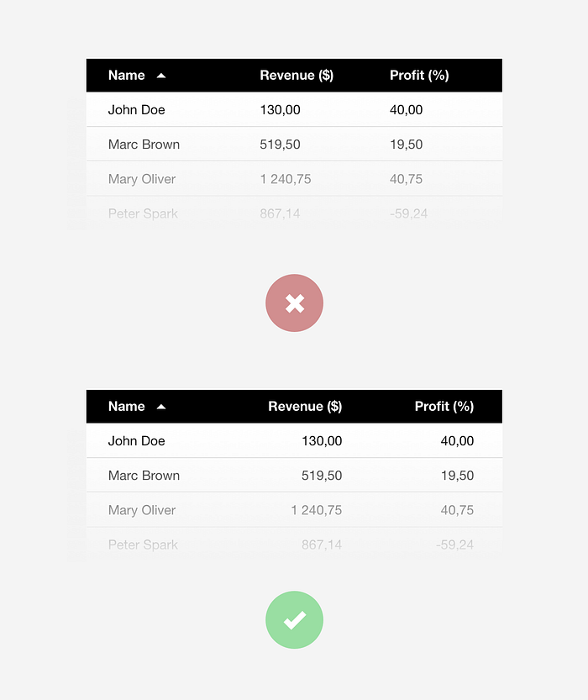Sort by Profit (%) in the right-aligned table

point(444,406)
